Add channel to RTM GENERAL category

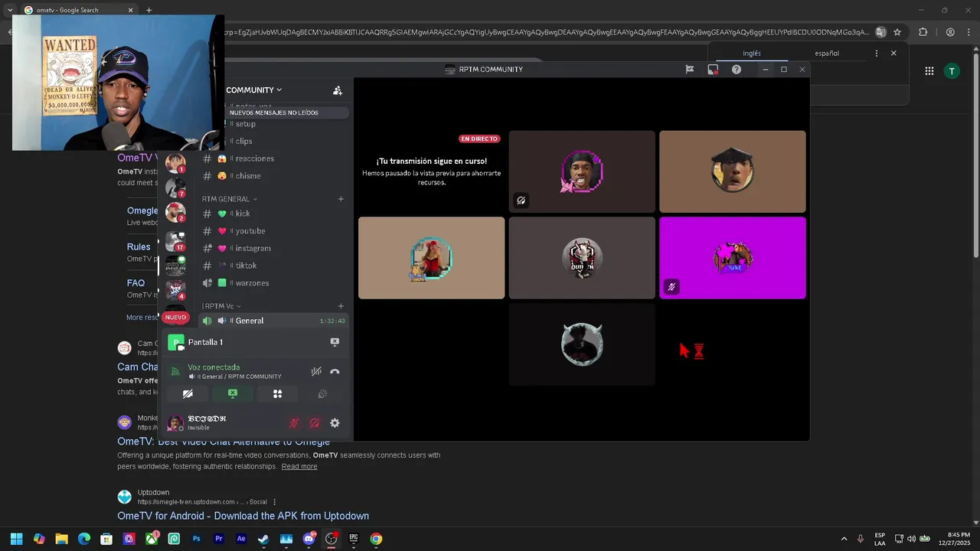point(341,199)
